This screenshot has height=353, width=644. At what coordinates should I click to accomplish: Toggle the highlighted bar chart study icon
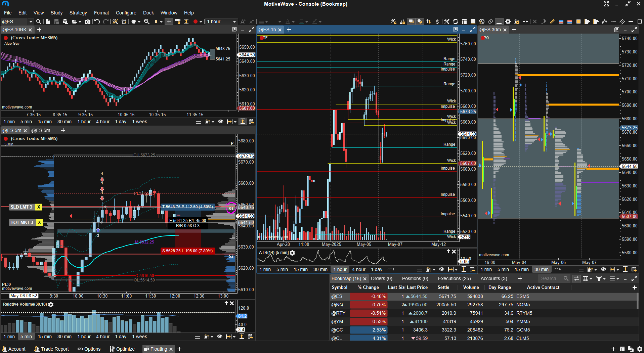point(499,21)
